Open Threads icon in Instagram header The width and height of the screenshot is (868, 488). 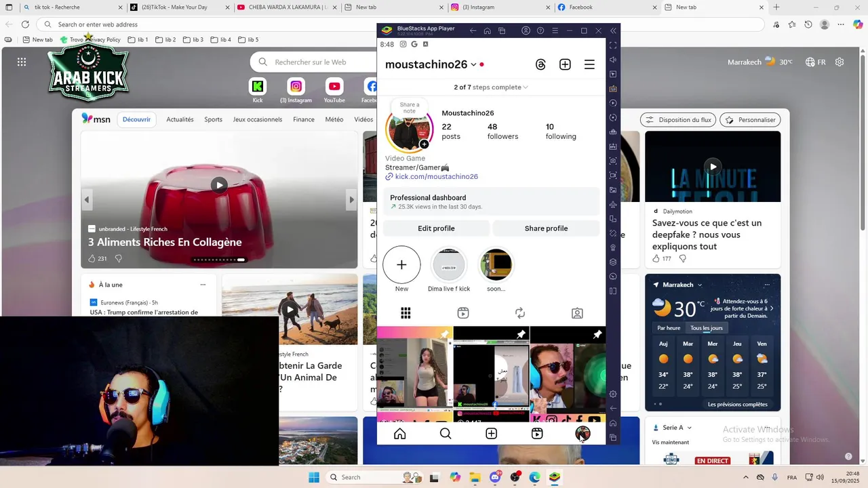click(x=540, y=64)
